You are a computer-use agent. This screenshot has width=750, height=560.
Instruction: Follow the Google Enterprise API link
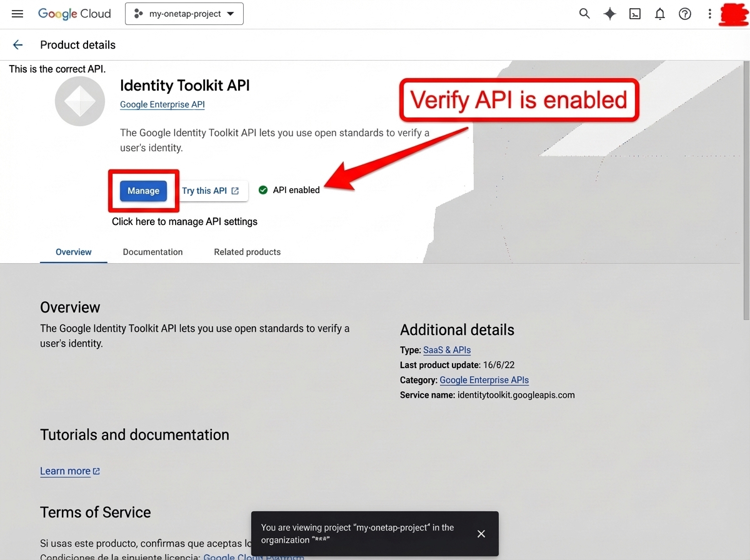[x=162, y=104]
